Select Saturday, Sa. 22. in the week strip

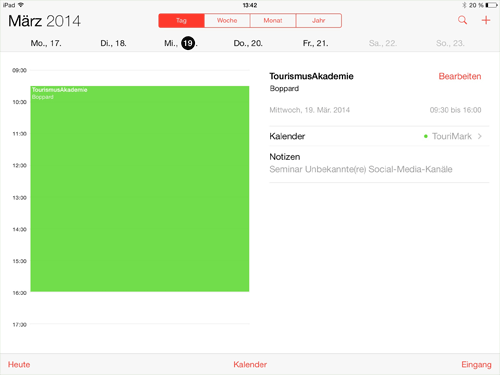(383, 43)
